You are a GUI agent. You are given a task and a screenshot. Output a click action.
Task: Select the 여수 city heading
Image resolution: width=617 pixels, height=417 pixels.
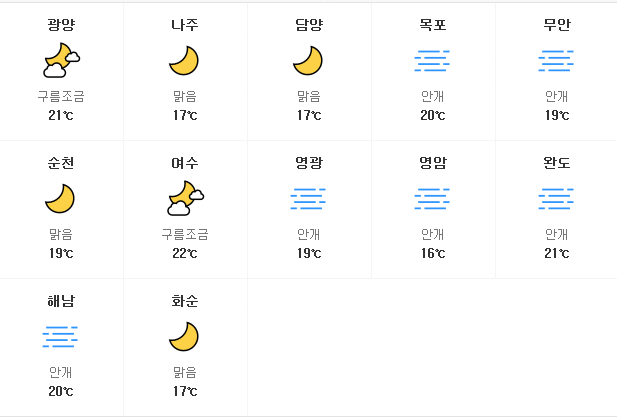(x=185, y=163)
